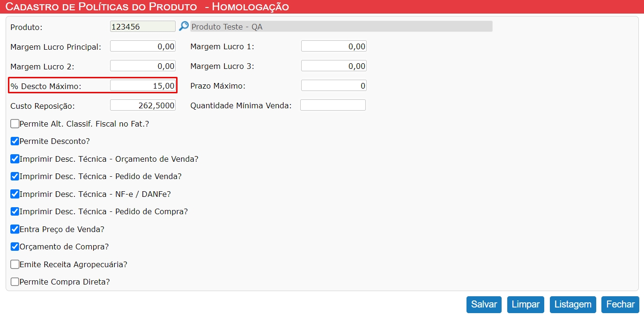Uncheck Entra Preço de Venda checkbox
Viewport: 644px width, 315px height.
pos(15,229)
